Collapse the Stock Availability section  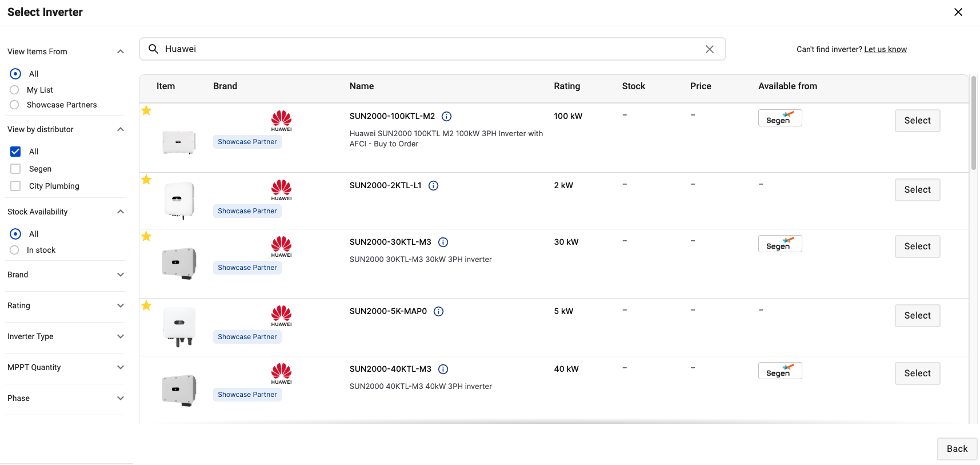click(x=121, y=212)
